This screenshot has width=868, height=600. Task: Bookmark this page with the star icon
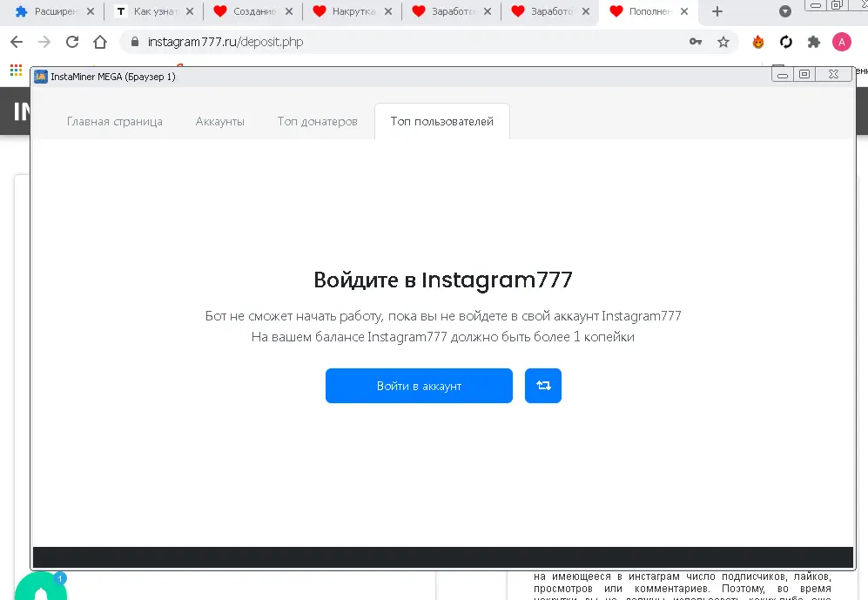click(723, 42)
